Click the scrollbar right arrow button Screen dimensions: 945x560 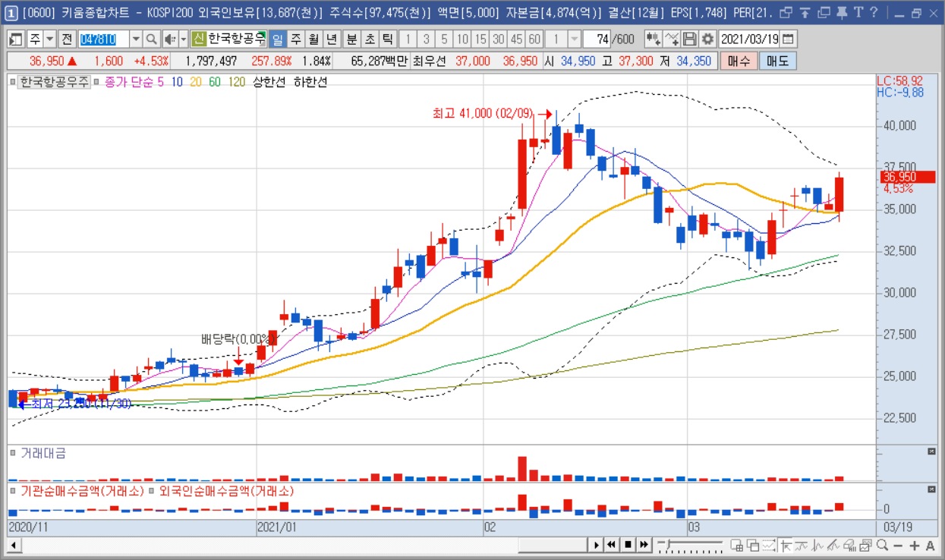click(597, 545)
